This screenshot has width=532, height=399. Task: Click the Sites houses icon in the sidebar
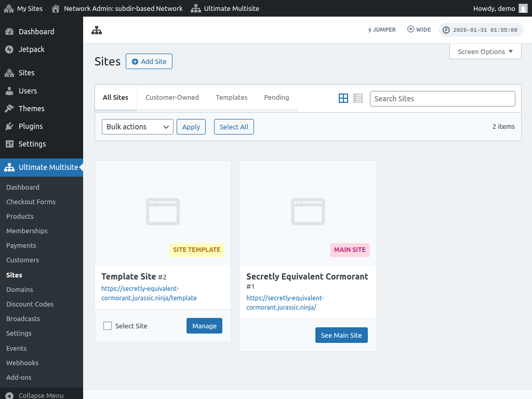pos(9,73)
